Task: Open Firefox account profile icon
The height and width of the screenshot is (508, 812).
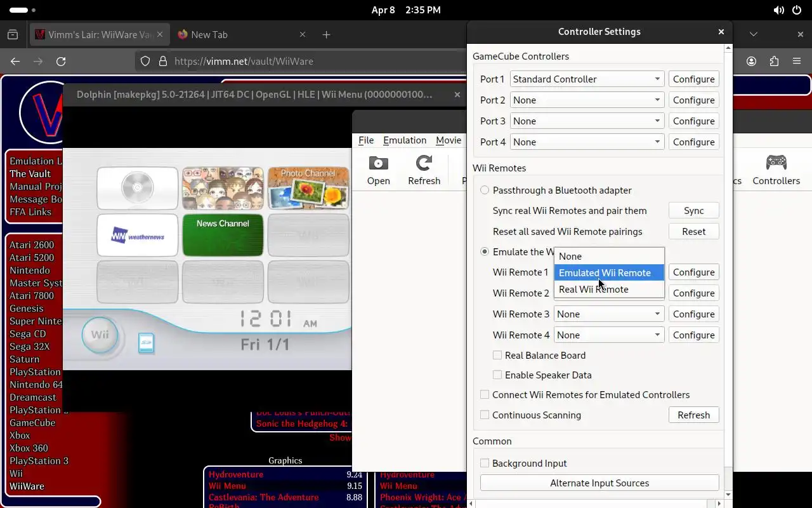Action: (751, 61)
